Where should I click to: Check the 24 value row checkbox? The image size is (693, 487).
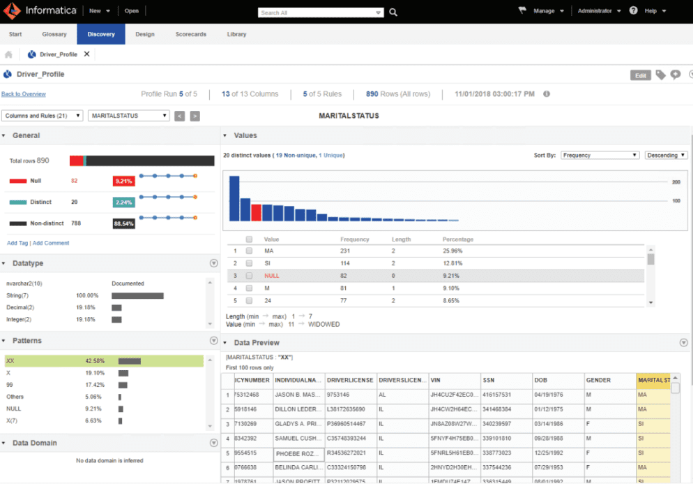click(249, 301)
